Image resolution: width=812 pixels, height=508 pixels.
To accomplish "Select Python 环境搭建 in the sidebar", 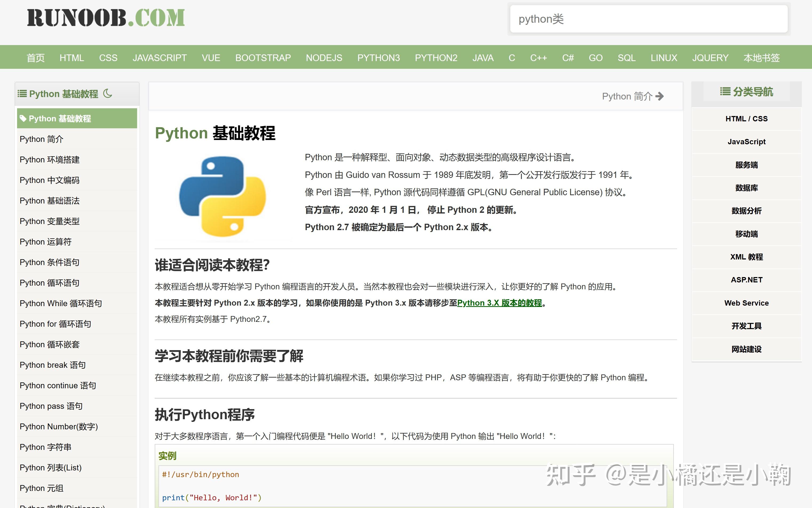I will [x=77, y=159].
